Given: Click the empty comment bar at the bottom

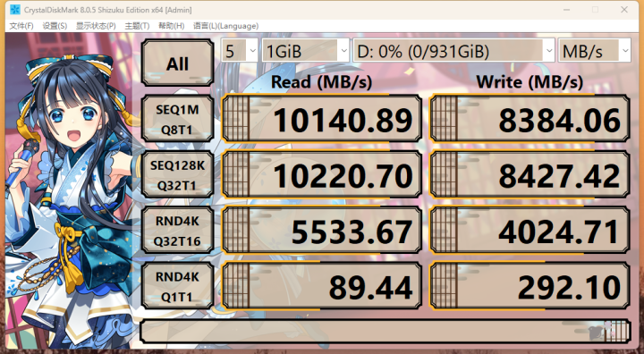Looking at the screenshot, I should 386,332.
